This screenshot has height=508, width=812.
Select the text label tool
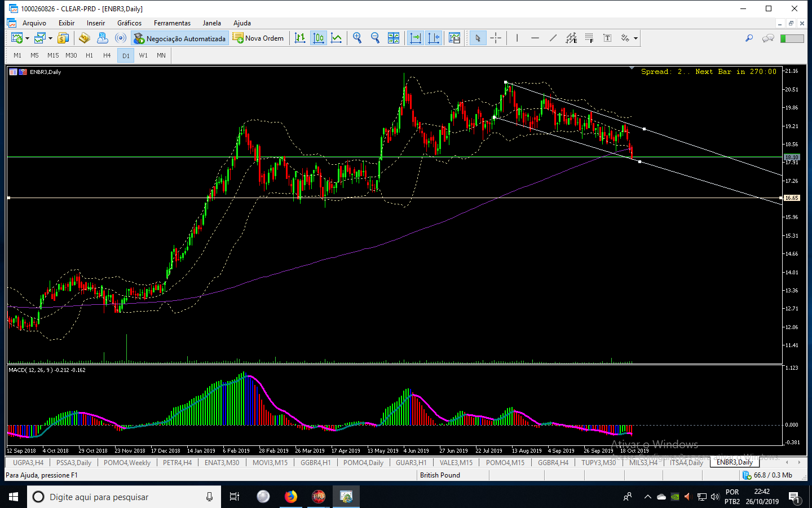(607, 38)
